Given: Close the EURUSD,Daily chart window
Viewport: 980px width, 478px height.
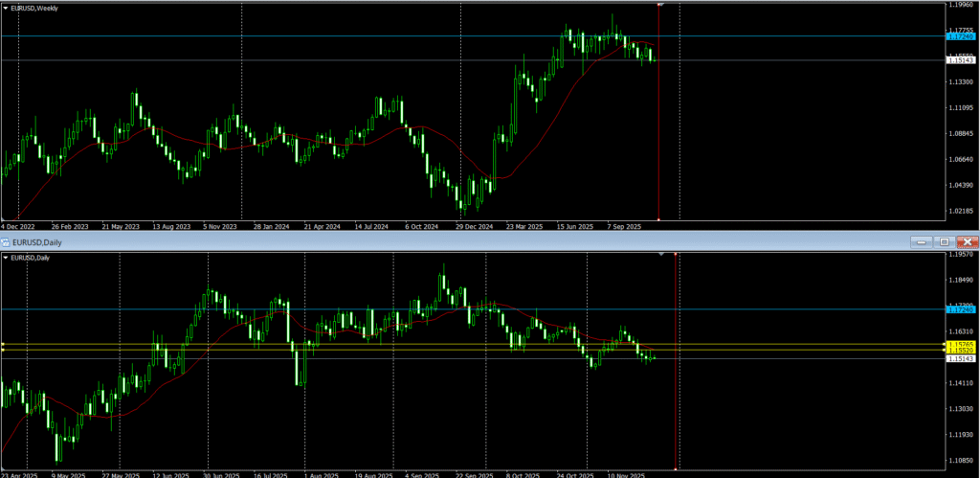Looking at the screenshot, I should pyautogui.click(x=967, y=242).
